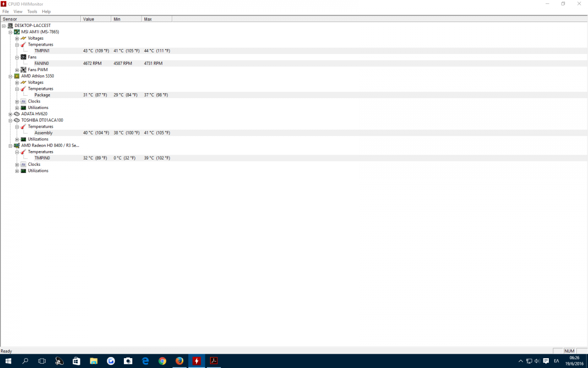Click the 4672 RPM fan value
Viewport: 588px width, 368px height.
(92, 63)
